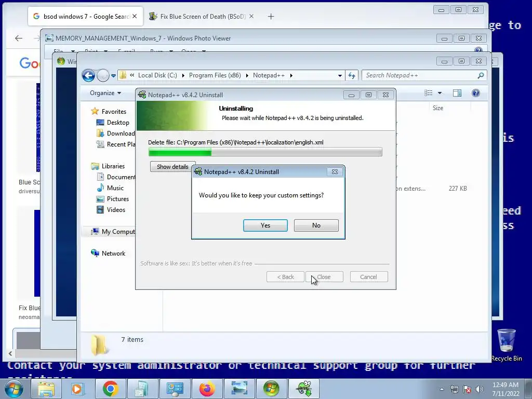Click the Explorer back navigation arrow
The width and height of the screenshot is (532, 399).
click(x=88, y=75)
